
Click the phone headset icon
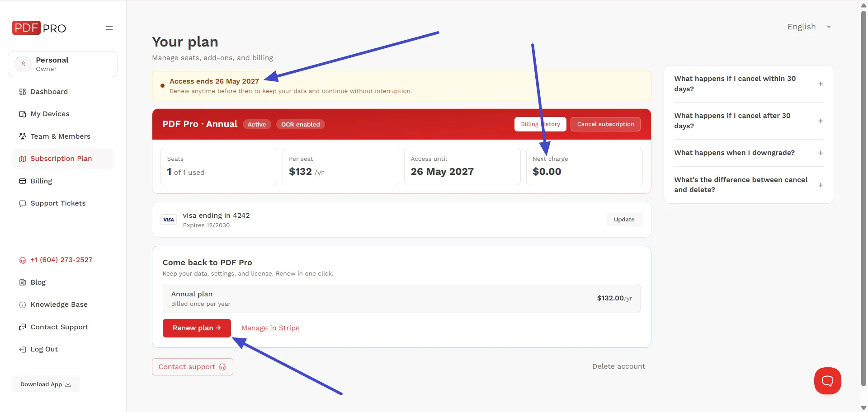(23, 260)
